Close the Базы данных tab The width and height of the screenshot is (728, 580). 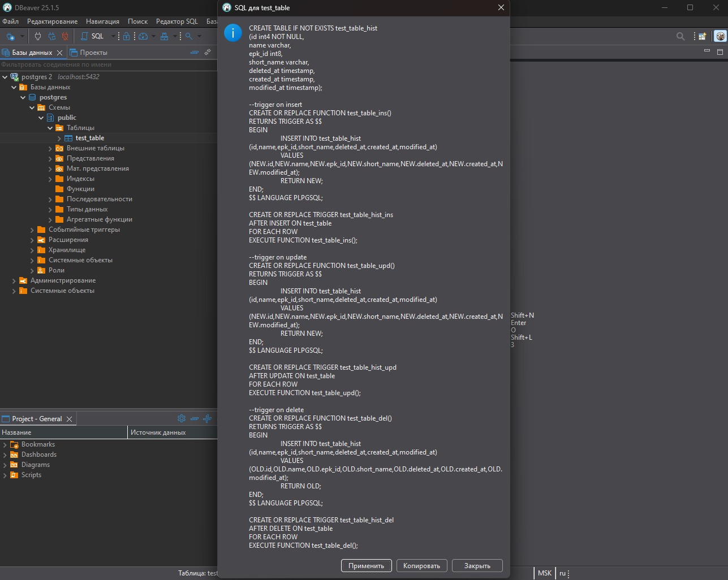pos(59,53)
